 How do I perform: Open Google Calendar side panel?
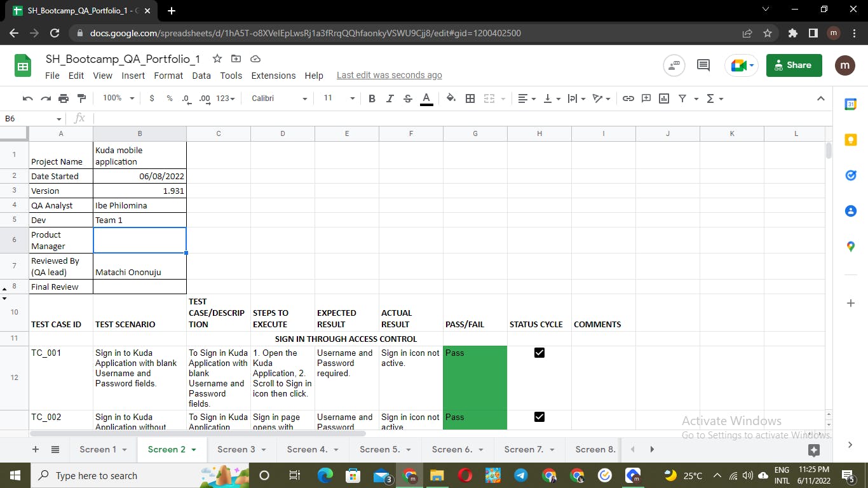click(851, 105)
